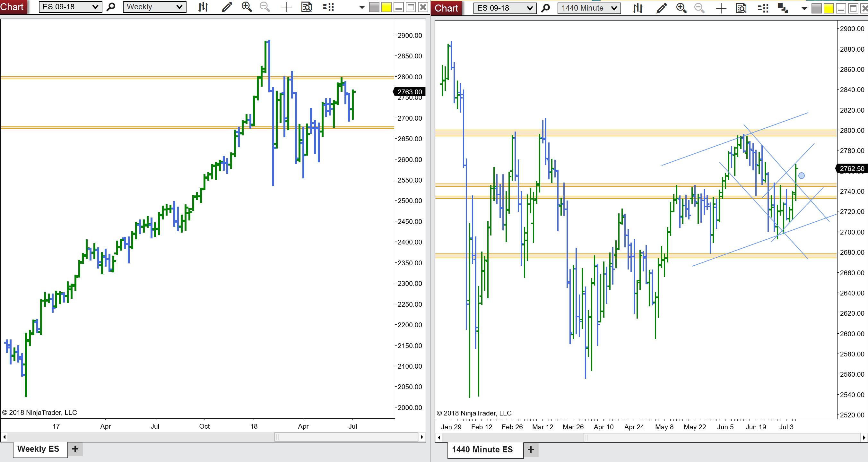Open the ES 09-18 instrument dropdown in Weekly chart
Screen dimensions: 868x462
coord(70,7)
